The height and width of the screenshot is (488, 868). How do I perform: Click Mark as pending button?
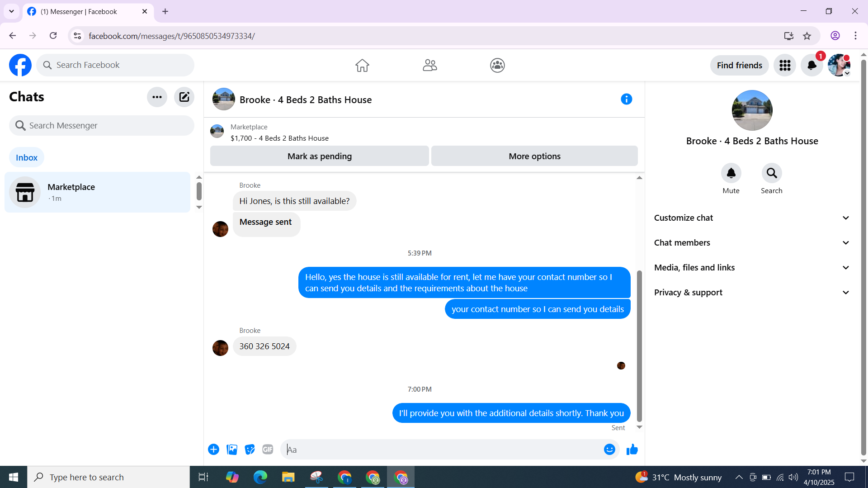319,156
